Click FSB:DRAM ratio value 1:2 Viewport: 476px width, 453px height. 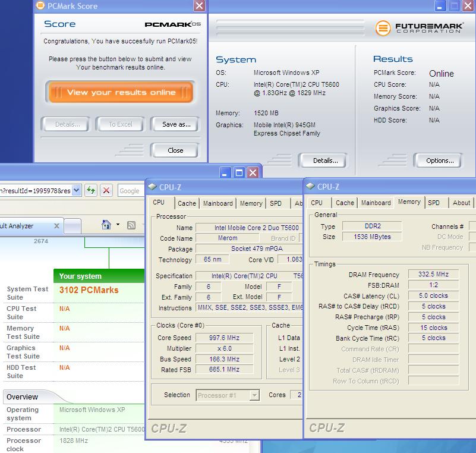coord(433,285)
